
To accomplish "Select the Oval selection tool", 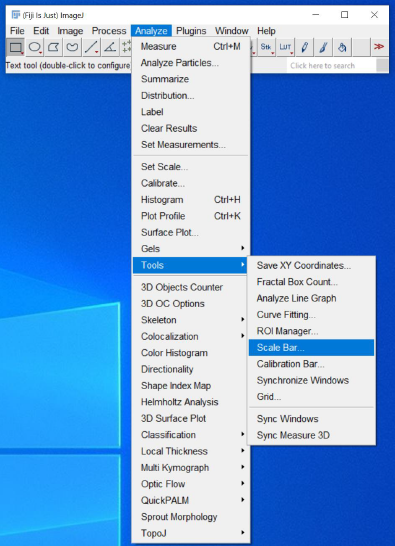I will tap(34, 47).
